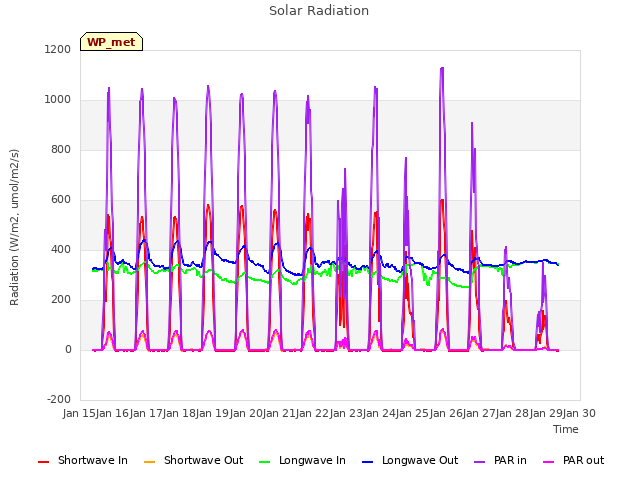Click the orange Shortwave Out legend swatch
This screenshot has height=480, width=640.
click(149, 462)
